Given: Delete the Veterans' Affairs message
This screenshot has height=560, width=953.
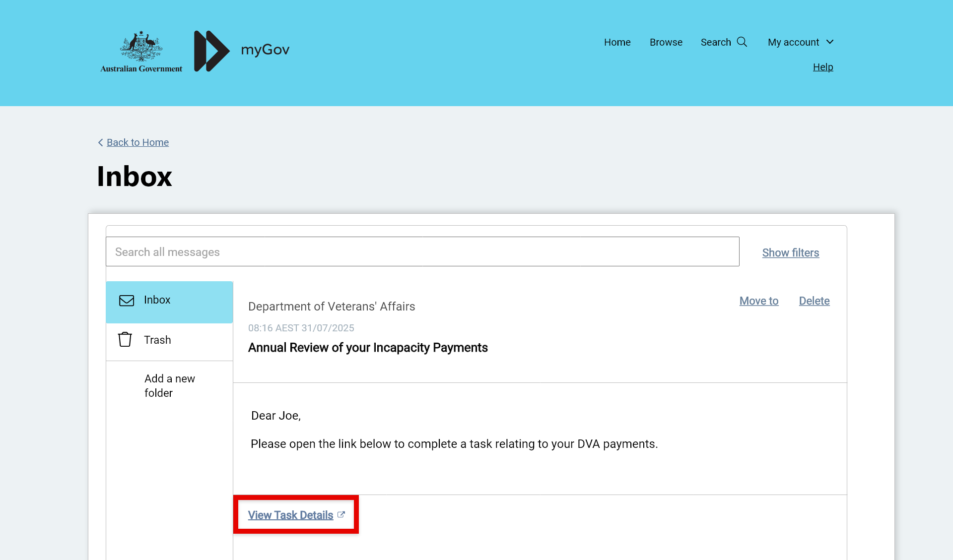Looking at the screenshot, I should pyautogui.click(x=814, y=301).
